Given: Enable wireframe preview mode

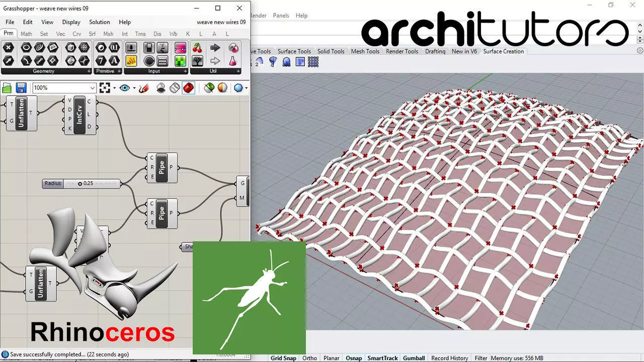Looking at the screenshot, I should [x=175, y=88].
